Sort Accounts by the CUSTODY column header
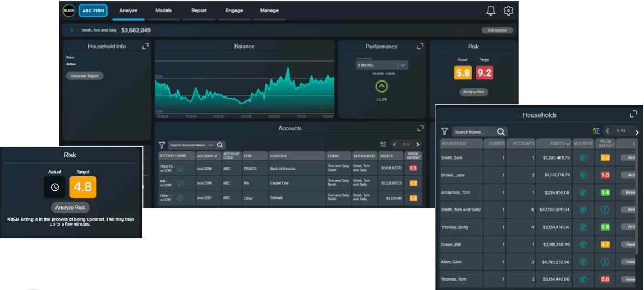 297,156
